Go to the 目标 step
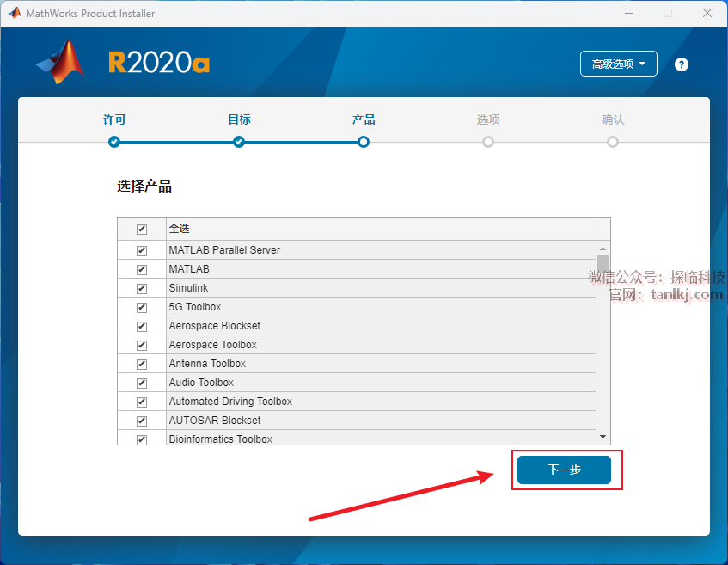Image resolution: width=728 pixels, height=565 pixels. pyautogui.click(x=239, y=120)
